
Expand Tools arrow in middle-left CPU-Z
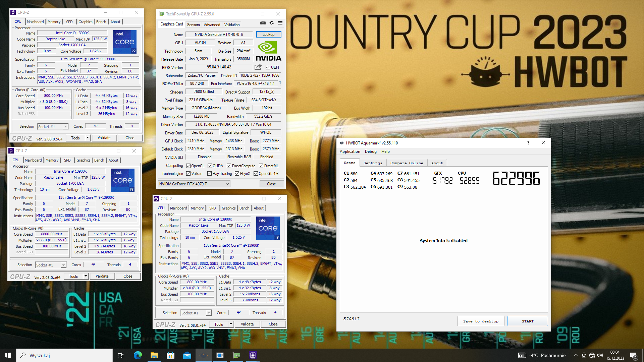point(86,276)
